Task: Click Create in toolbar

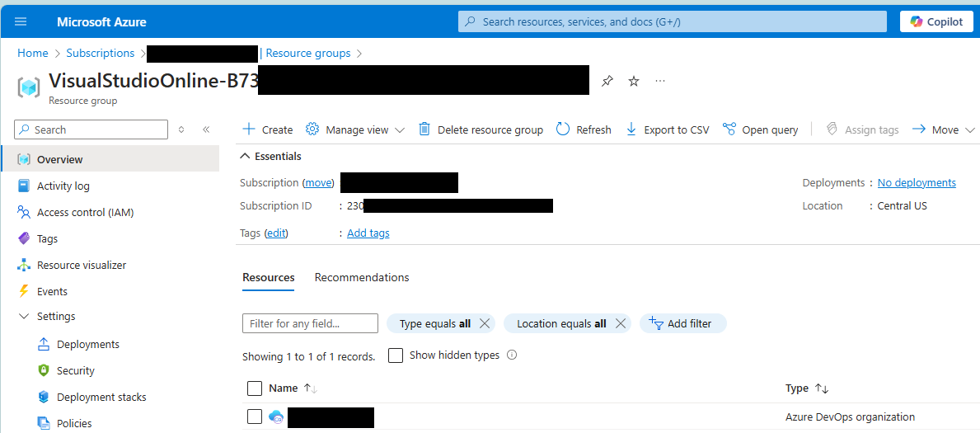Action: (x=268, y=129)
